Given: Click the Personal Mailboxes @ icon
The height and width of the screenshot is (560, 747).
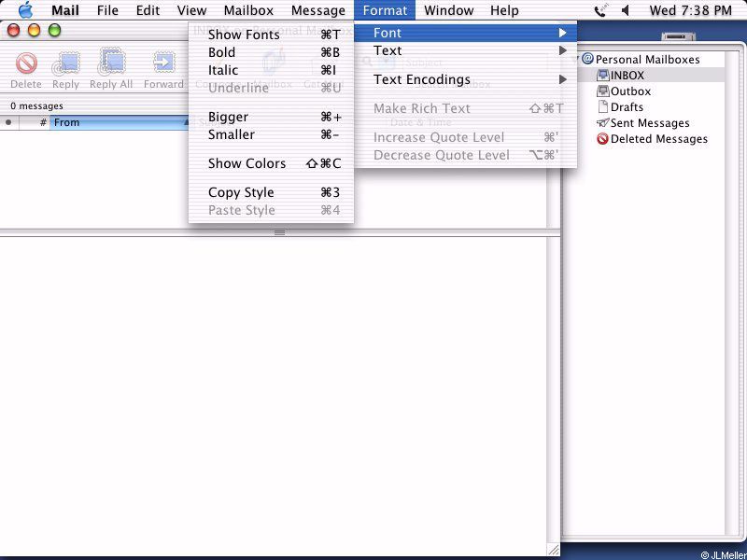Looking at the screenshot, I should (x=588, y=59).
